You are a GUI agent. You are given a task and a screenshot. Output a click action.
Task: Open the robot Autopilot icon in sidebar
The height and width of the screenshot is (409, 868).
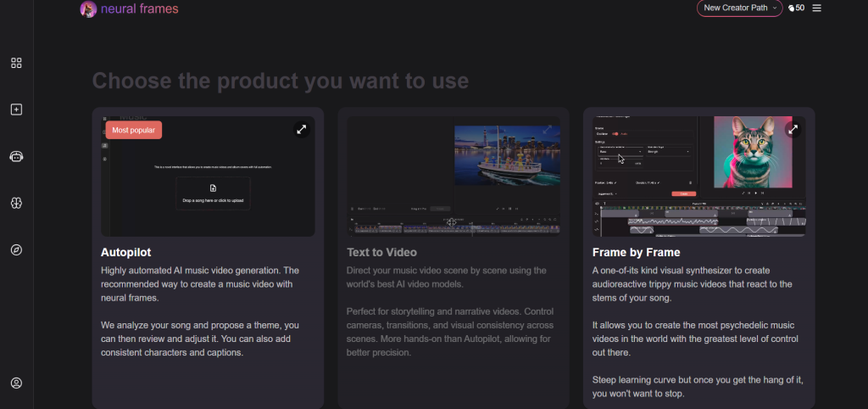click(16, 156)
